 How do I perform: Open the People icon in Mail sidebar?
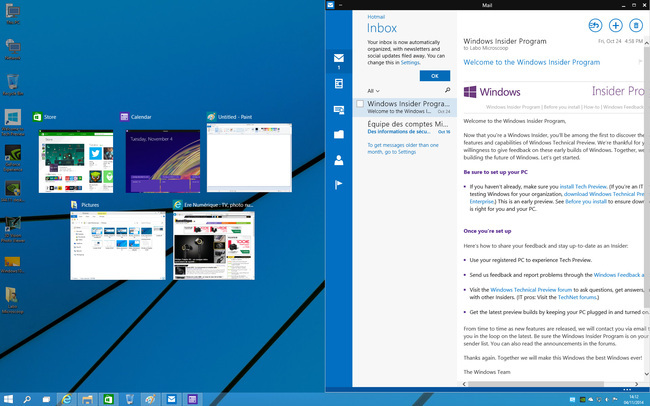[339, 160]
